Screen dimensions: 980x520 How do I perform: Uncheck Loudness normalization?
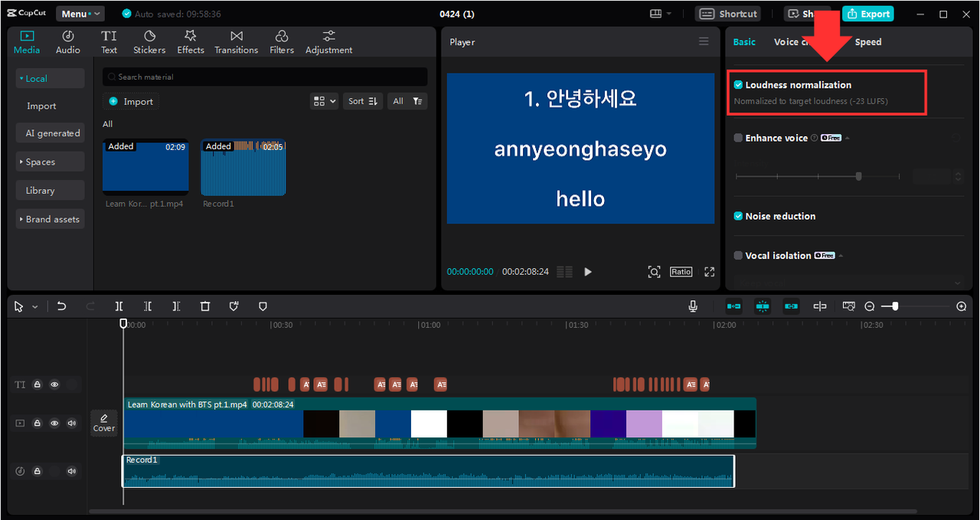(738, 85)
